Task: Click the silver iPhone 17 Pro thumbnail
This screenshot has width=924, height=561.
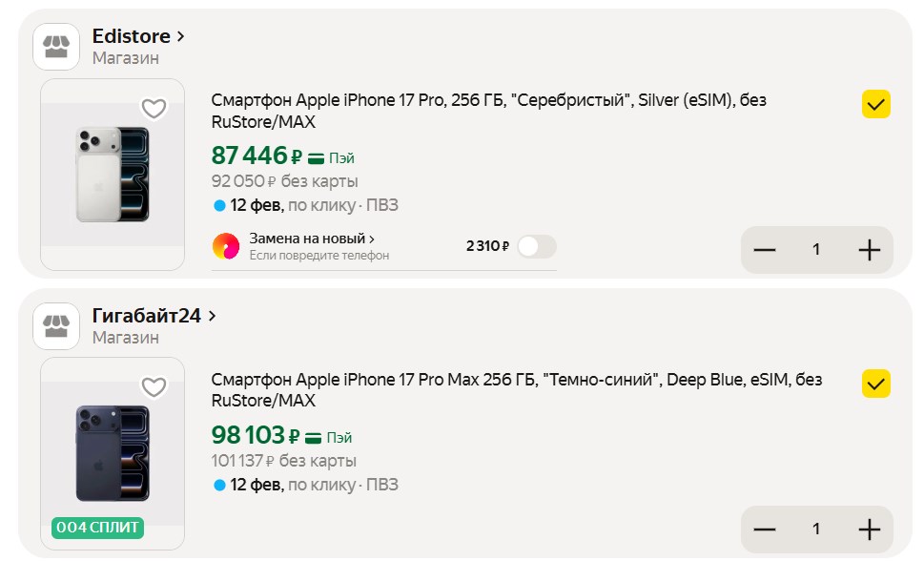Action: click(x=113, y=175)
